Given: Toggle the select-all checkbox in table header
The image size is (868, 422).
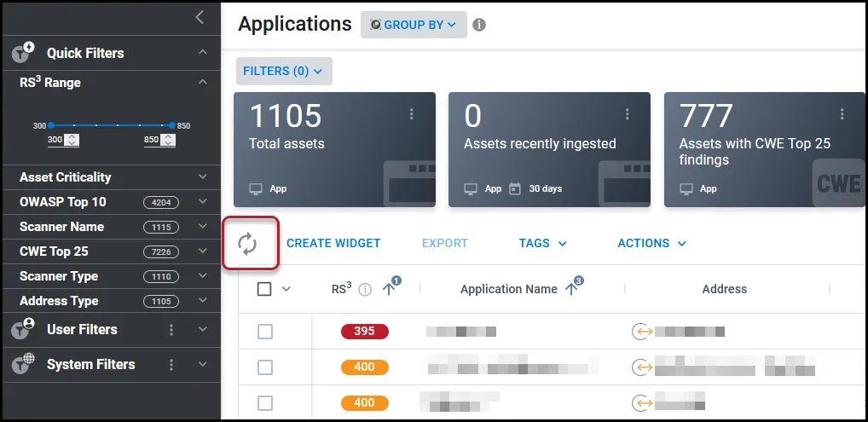Looking at the screenshot, I should click(264, 289).
